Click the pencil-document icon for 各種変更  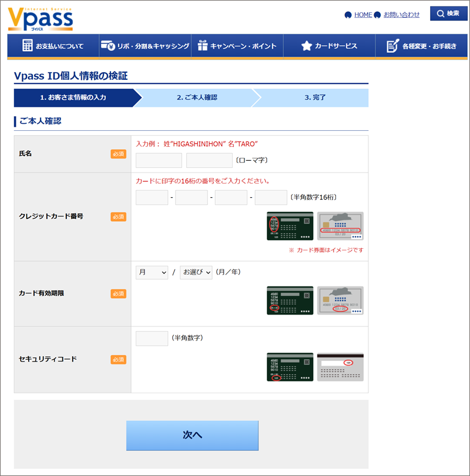393,46
